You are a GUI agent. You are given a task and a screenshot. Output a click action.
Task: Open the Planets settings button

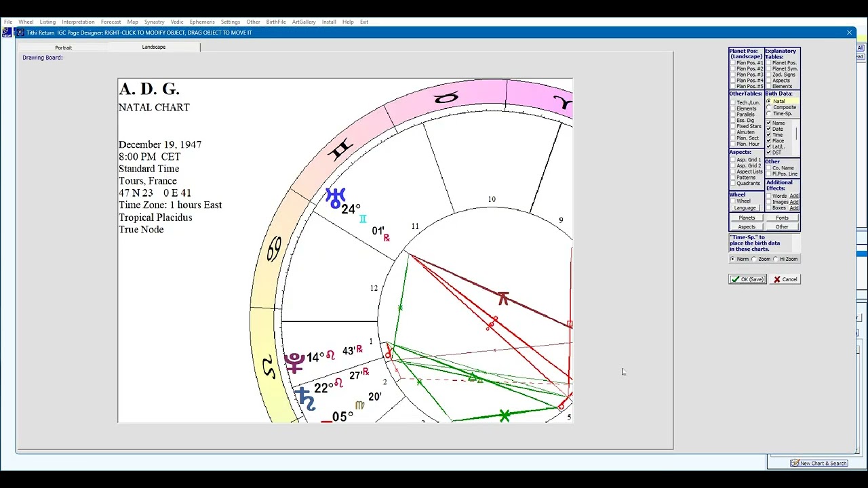tap(747, 218)
